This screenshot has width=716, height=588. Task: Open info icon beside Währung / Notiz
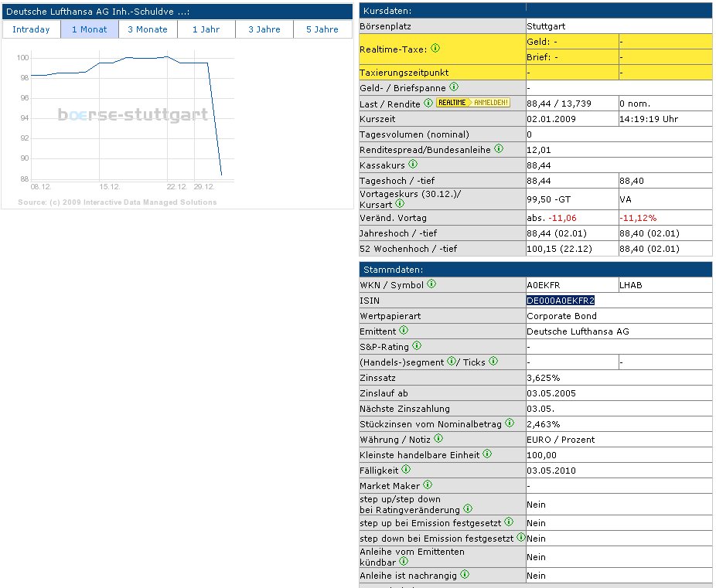(438, 438)
